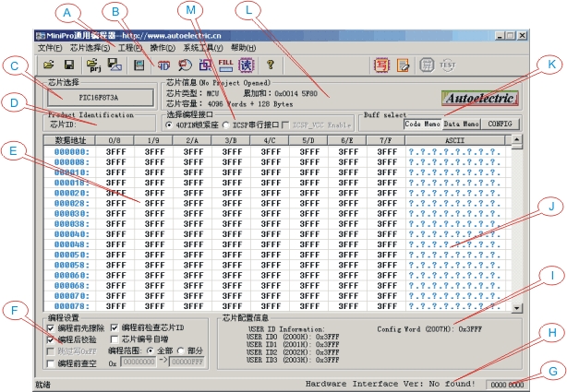Open project via the prj folder icon
Image resolution: width=567 pixels, height=392 pixels.
coord(93,65)
